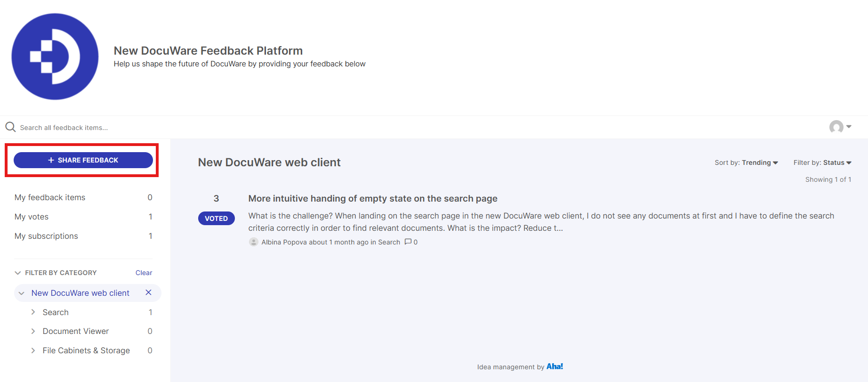Clear the category filter
Viewport: 868px width, 382px height.
pyautogui.click(x=144, y=273)
